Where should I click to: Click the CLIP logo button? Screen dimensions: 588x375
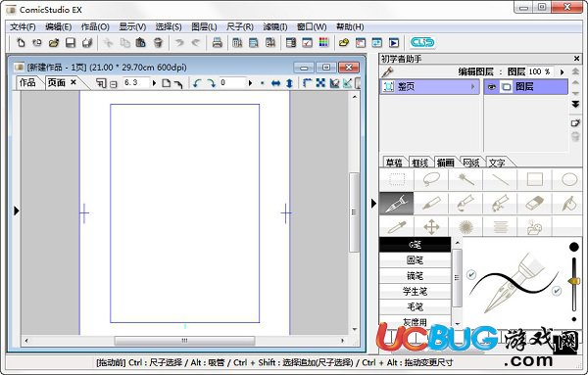click(x=422, y=42)
